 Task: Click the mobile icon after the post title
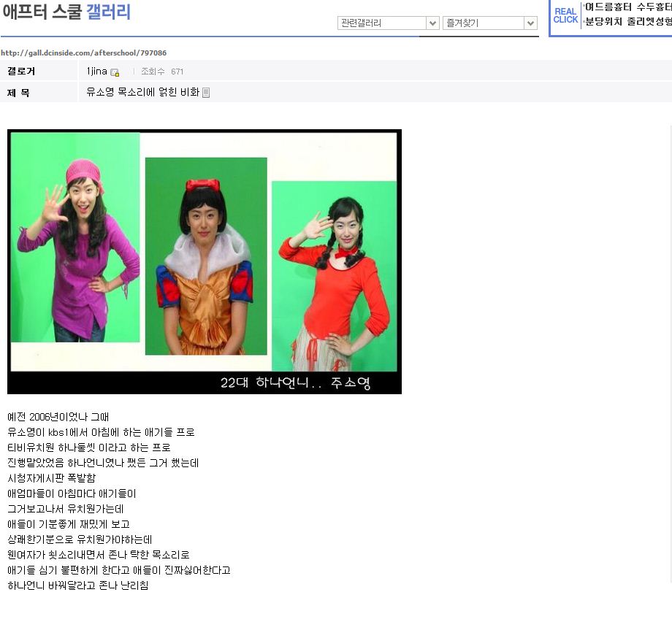(x=206, y=93)
